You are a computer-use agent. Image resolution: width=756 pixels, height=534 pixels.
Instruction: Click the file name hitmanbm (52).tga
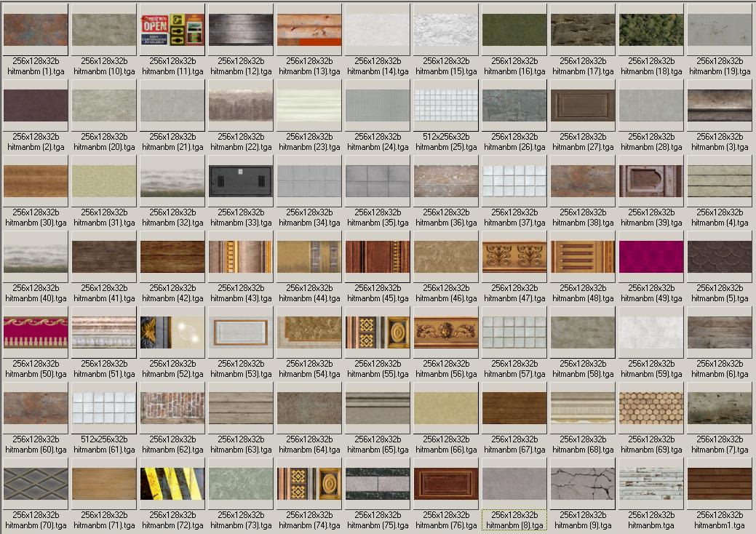tap(172, 374)
